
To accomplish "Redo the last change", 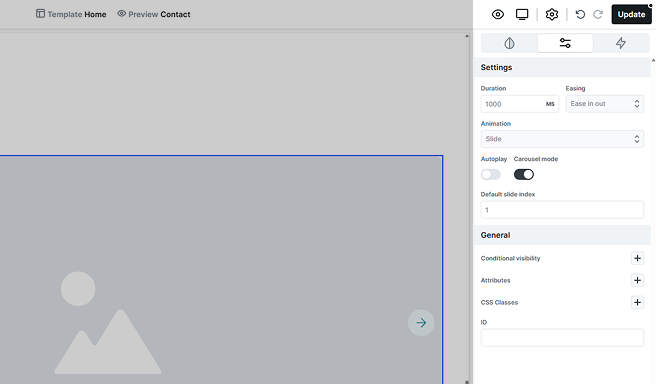I will pyautogui.click(x=598, y=14).
